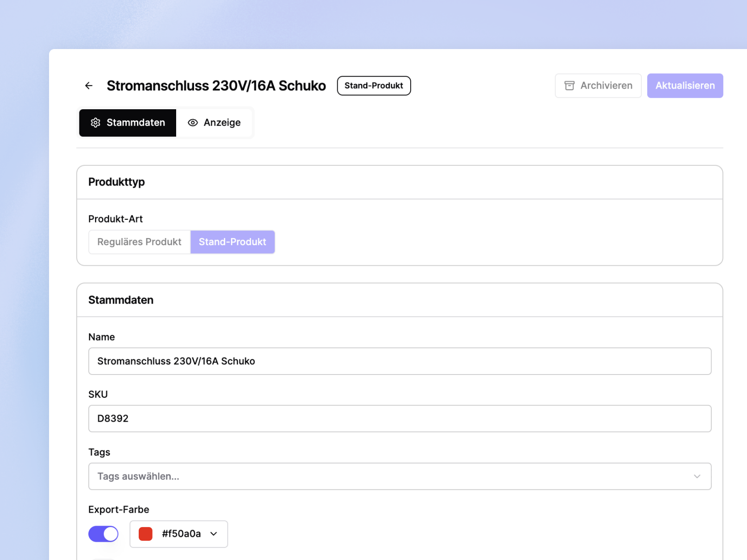Click the Stammdaten section heading
Viewport: 747px width, 560px height.
point(121,300)
